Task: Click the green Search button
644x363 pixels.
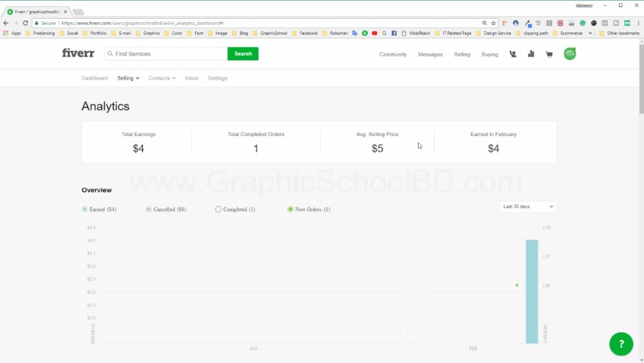Action: (x=243, y=54)
